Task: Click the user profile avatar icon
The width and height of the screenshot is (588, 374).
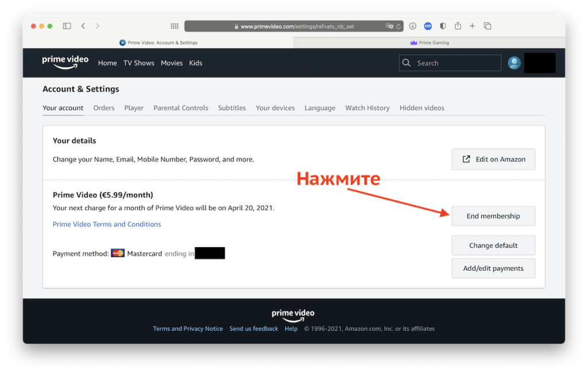Action: tap(514, 63)
